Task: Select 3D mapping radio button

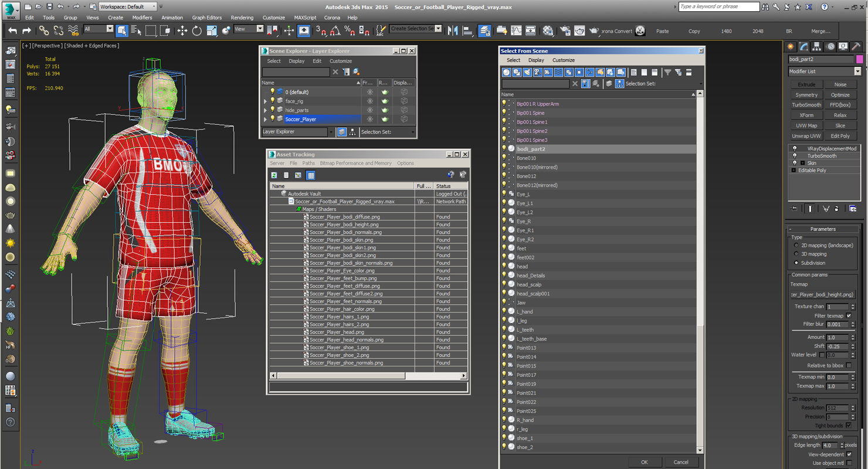Action: click(x=796, y=254)
